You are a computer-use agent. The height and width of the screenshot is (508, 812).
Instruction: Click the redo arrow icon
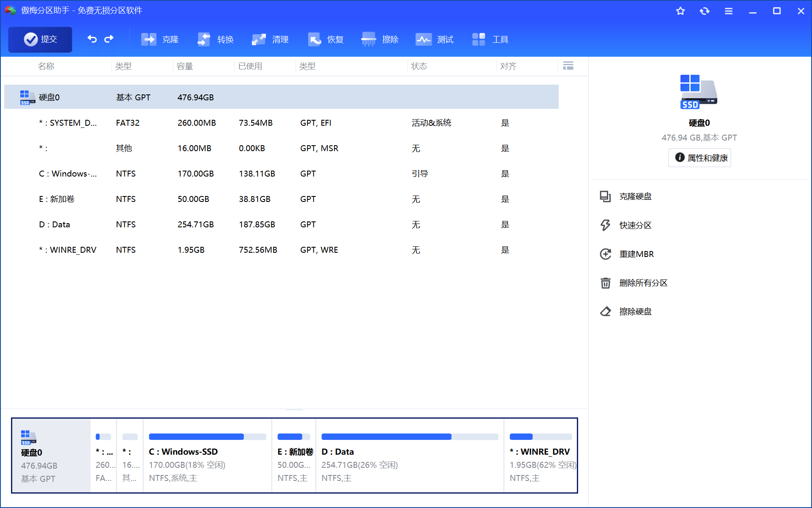point(109,39)
